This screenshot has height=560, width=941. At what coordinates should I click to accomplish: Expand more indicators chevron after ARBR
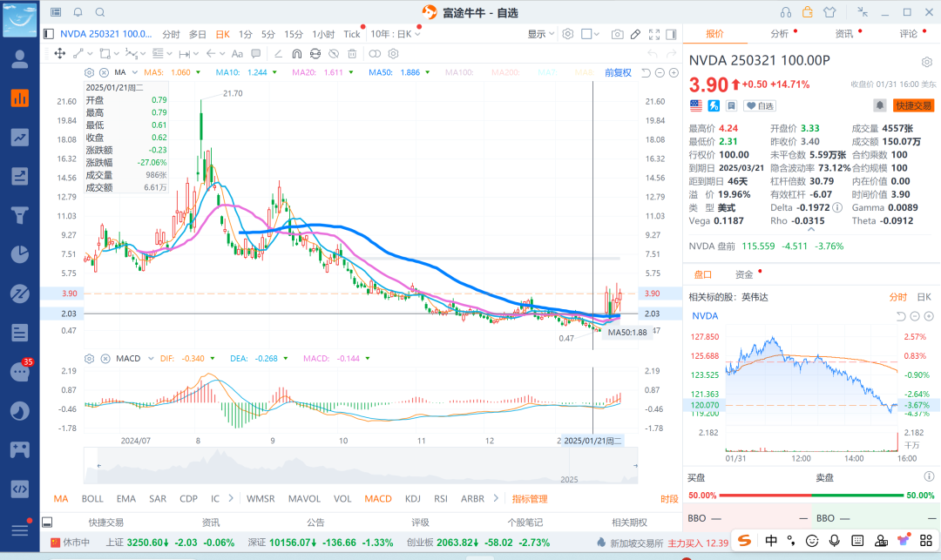point(496,498)
